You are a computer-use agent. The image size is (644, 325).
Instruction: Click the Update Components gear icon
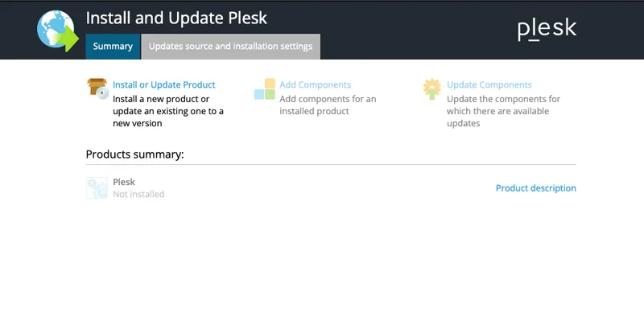tap(432, 88)
